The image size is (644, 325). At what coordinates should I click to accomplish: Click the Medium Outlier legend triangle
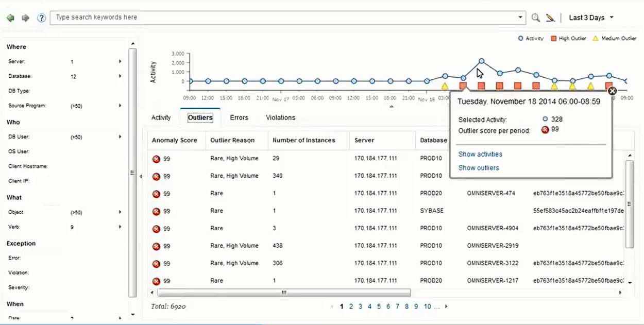point(596,38)
